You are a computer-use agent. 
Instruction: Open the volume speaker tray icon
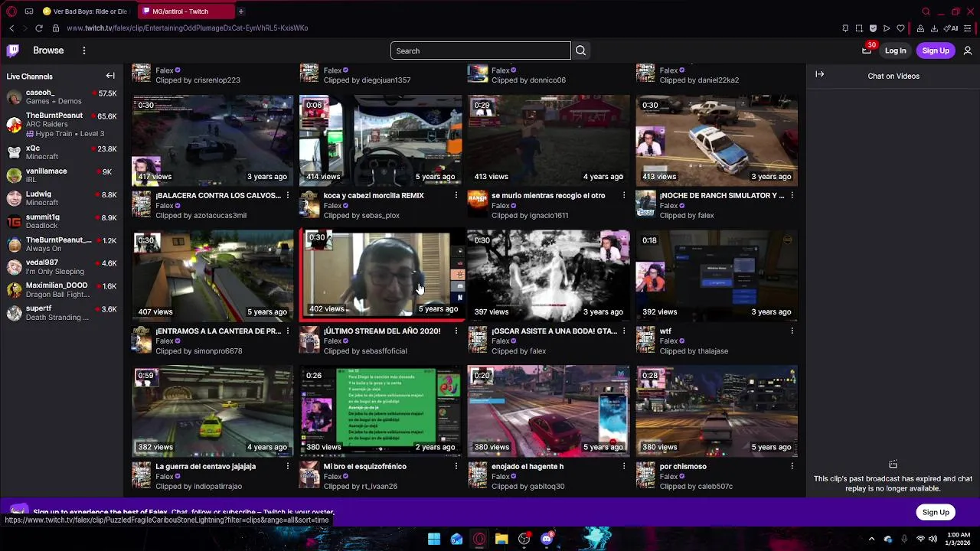coord(933,539)
